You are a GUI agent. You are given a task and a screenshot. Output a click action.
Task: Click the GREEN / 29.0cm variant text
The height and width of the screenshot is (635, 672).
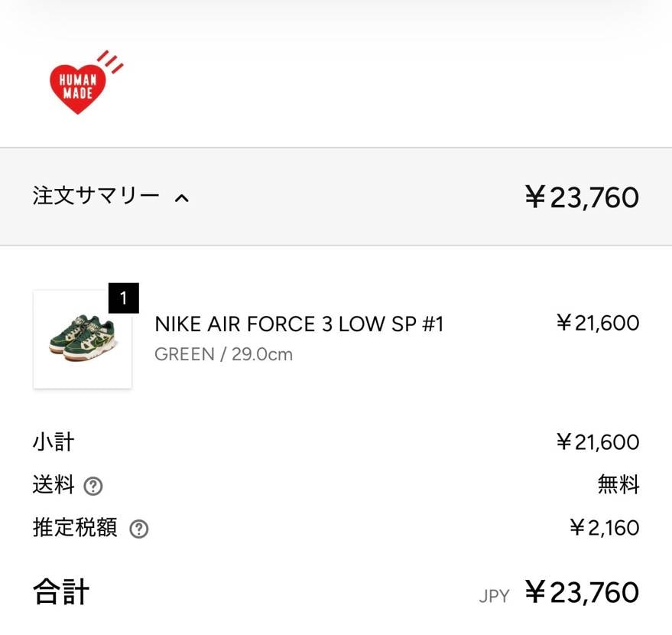click(x=223, y=354)
